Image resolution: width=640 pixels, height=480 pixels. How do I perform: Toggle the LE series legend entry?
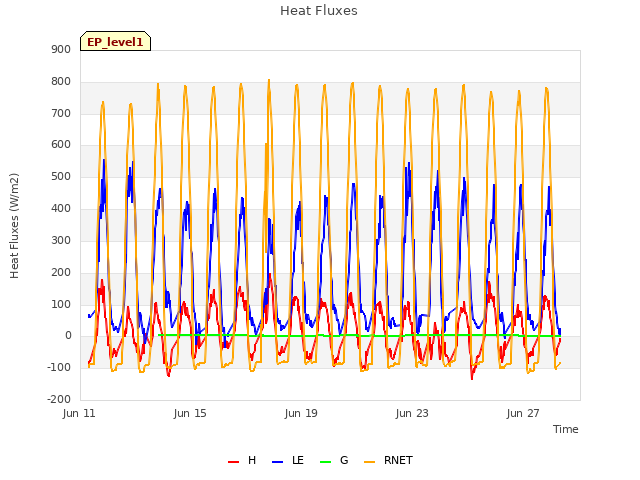click(288, 460)
